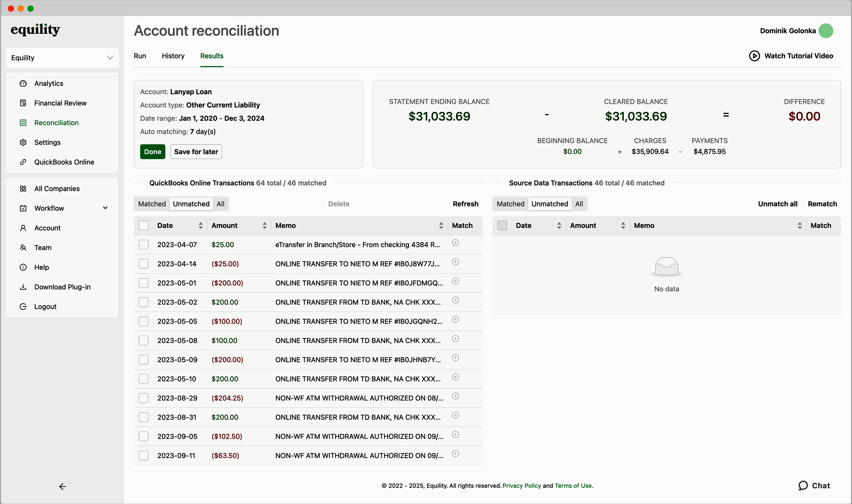Click the Dominik Golonka green avatar
The width and height of the screenshot is (852, 504).
826,31
